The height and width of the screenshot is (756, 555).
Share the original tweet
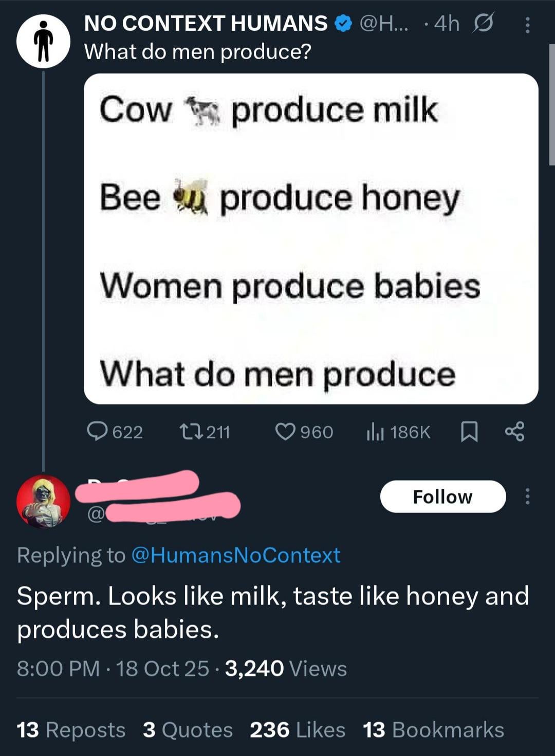pos(514,432)
